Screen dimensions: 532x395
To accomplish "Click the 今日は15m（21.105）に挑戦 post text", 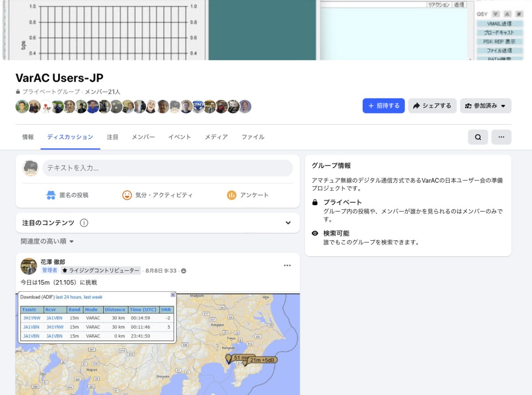I will [x=59, y=282].
